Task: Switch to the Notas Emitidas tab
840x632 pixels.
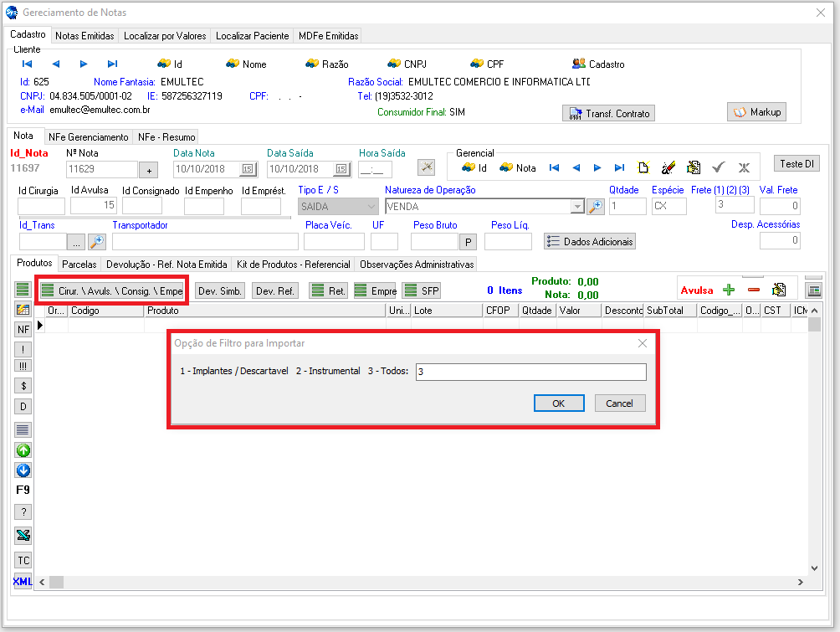Action: coord(85,36)
